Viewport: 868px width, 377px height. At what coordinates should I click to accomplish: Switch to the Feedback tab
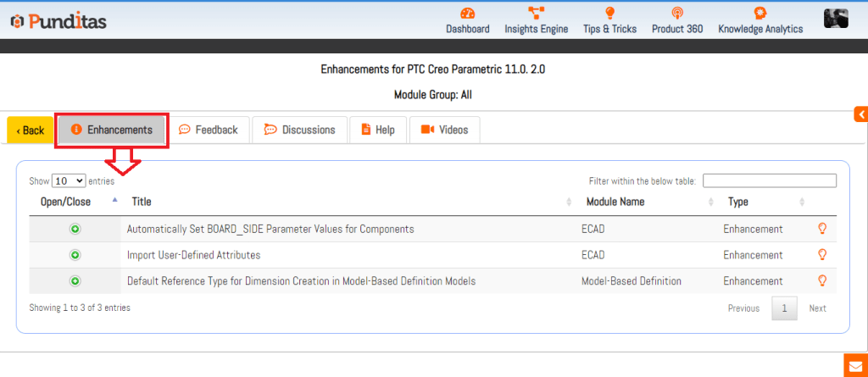tap(209, 130)
